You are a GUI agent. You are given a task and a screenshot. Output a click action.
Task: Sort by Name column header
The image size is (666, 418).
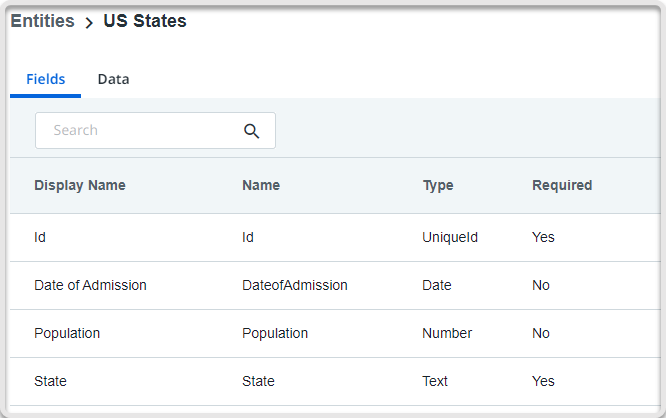(x=261, y=185)
